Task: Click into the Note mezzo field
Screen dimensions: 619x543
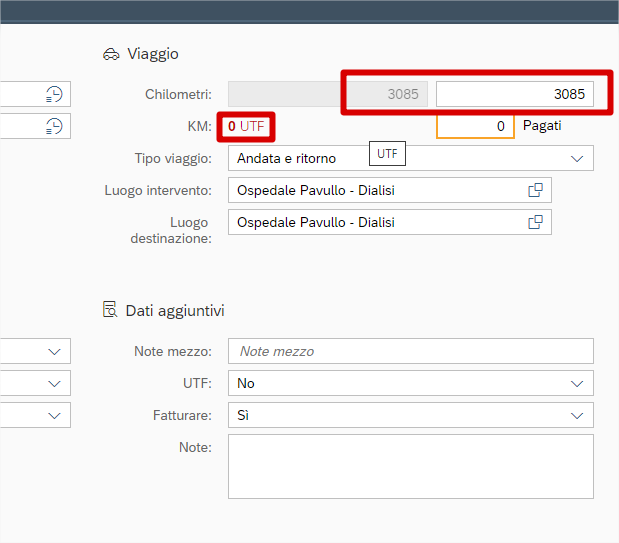Action: coord(410,351)
